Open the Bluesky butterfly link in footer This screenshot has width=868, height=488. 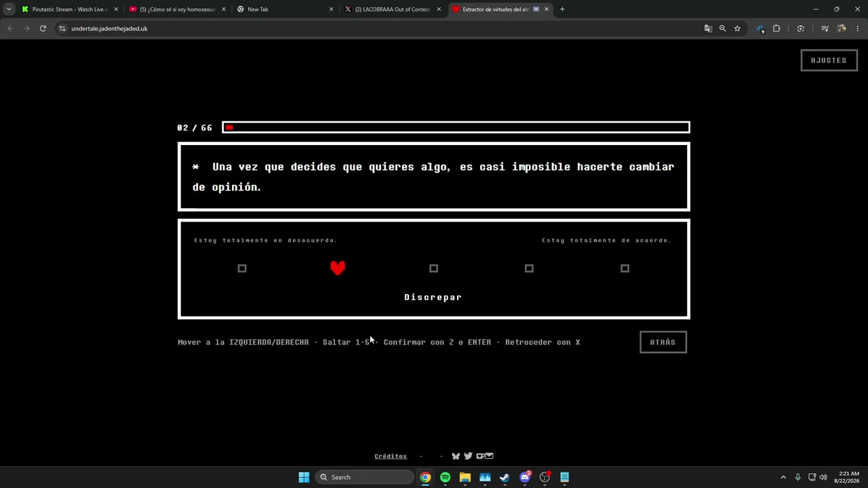point(456,456)
